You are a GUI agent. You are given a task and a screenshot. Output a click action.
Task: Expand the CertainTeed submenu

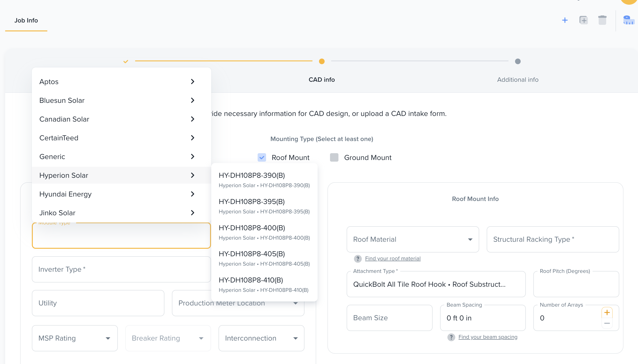pyautogui.click(x=122, y=138)
